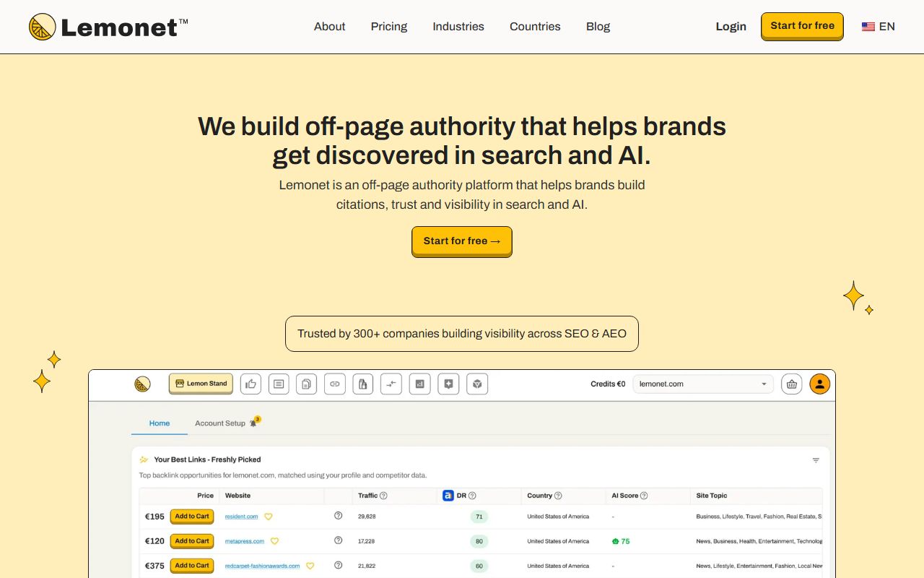
Task: Click the Login link
Action: [x=731, y=27]
